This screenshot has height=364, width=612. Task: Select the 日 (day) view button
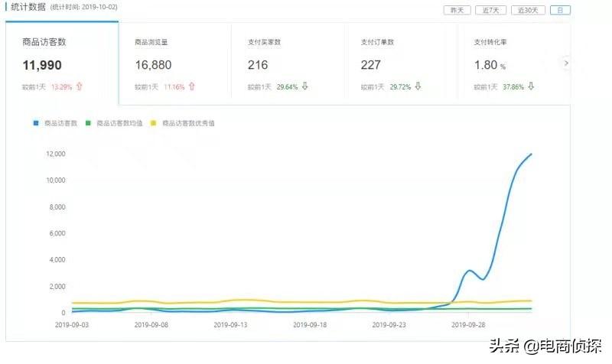[x=560, y=10]
